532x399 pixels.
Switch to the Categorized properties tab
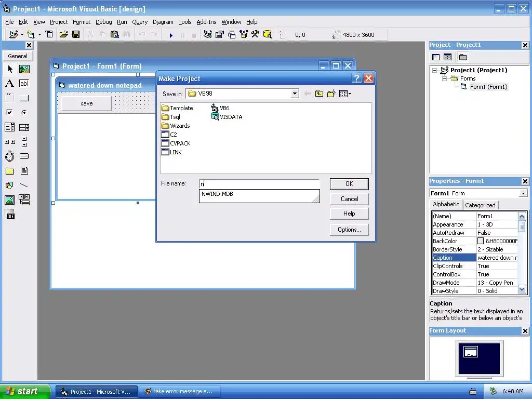pyautogui.click(x=480, y=205)
